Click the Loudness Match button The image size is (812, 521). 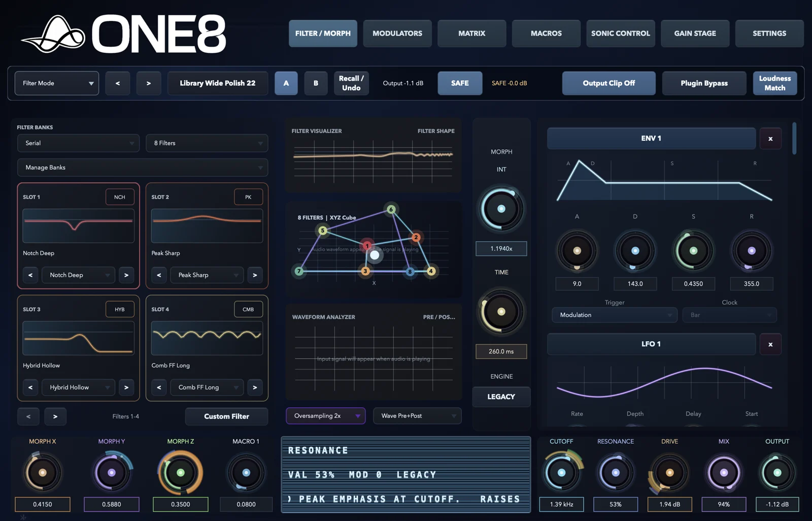(x=775, y=83)
